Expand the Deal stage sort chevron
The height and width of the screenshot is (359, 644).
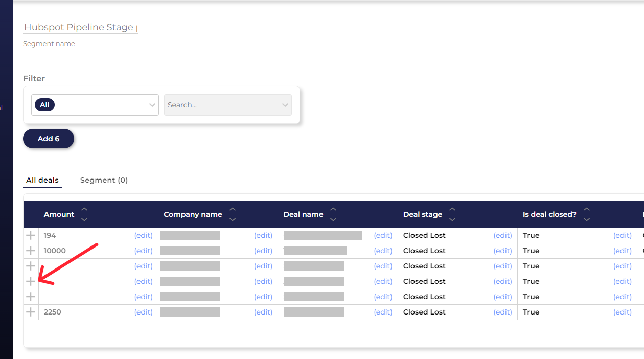pos(452,214)
